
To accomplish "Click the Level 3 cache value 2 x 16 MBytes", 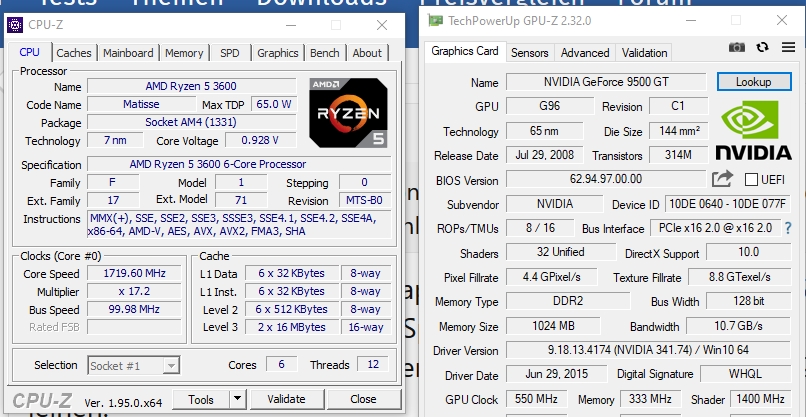I will pyautogui.click(x=291, y=327).
